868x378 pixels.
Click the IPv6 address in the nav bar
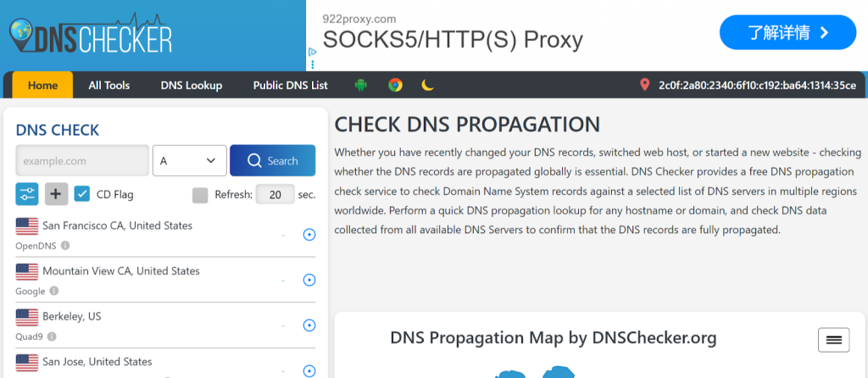(x=757, y=86)
